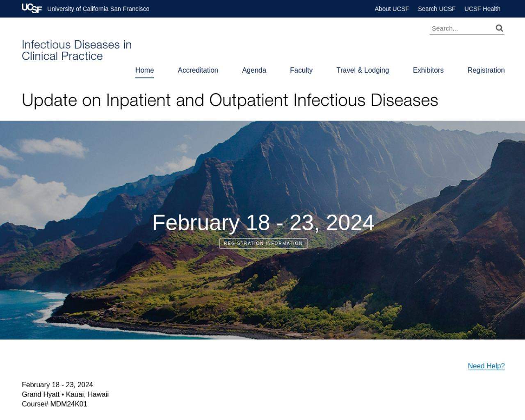Go to Search UCSF link

pyautogui.click(x=436, y=9)
